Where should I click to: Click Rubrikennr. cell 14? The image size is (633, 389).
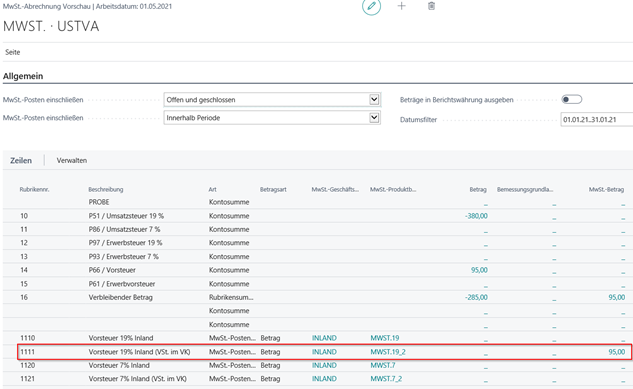(x=24, y=270)
